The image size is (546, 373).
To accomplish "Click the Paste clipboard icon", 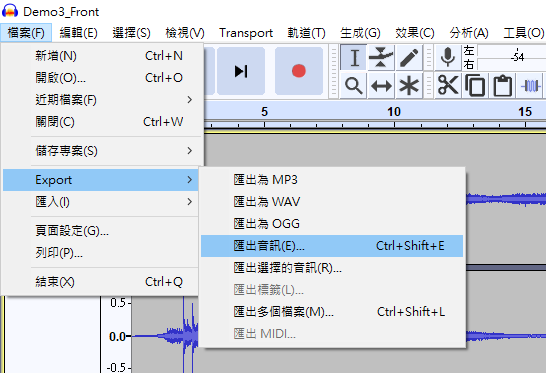I will pos(502,85).
